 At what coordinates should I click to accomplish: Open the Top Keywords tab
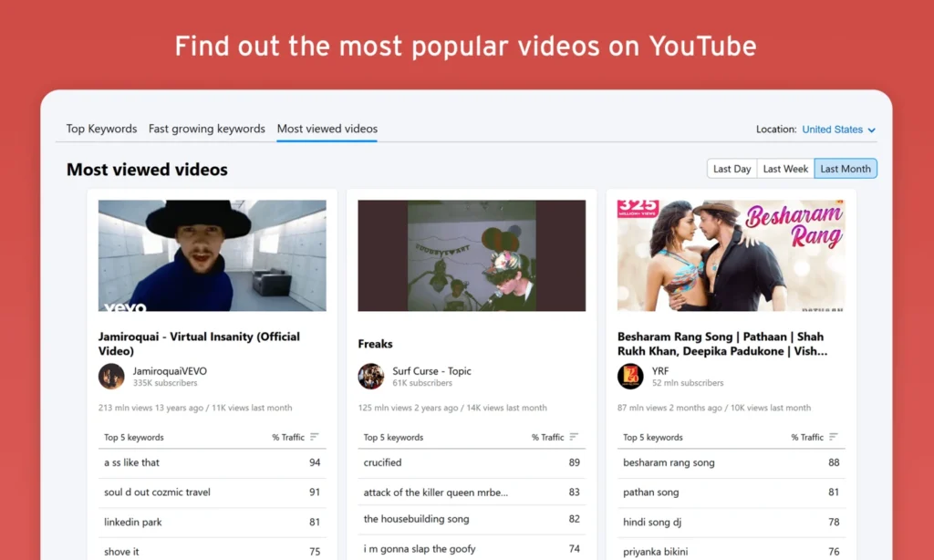click(101, 129)
